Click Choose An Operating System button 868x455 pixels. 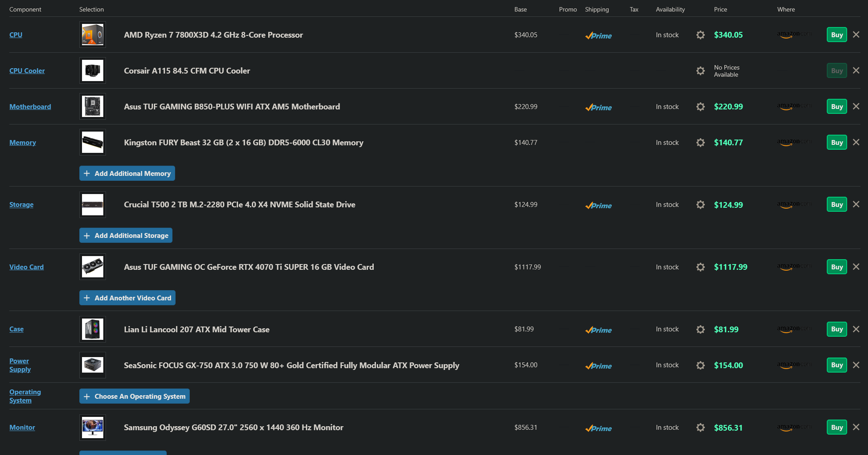(x=134, y=396)
